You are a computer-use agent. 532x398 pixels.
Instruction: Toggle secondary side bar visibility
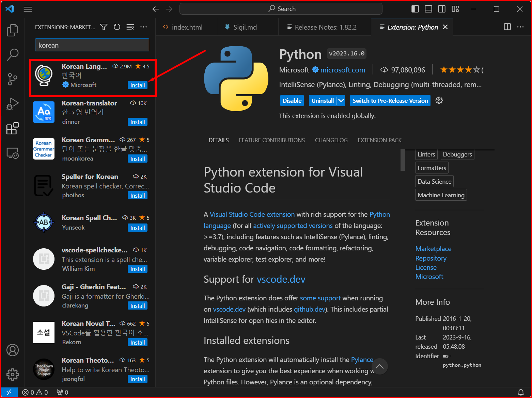[442, 9]
